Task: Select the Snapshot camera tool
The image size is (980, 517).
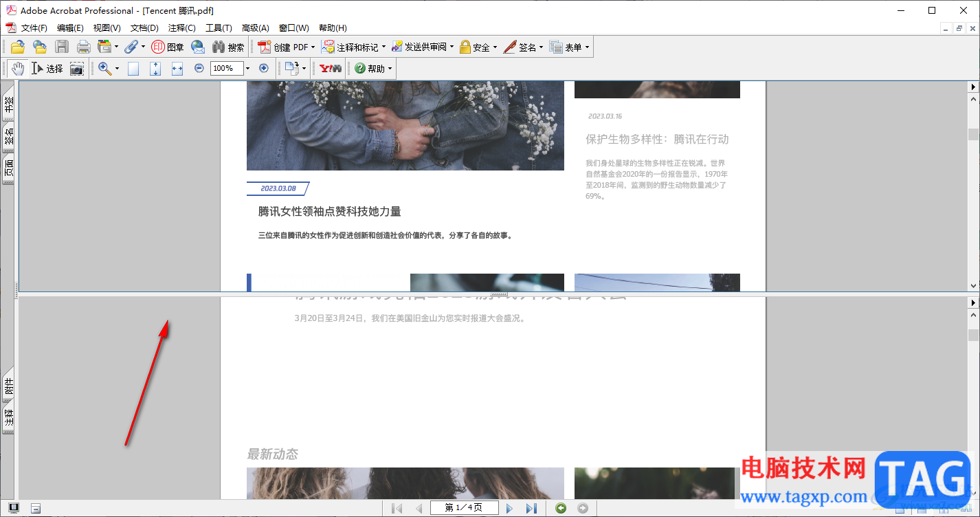Action: tap(77, 69)
